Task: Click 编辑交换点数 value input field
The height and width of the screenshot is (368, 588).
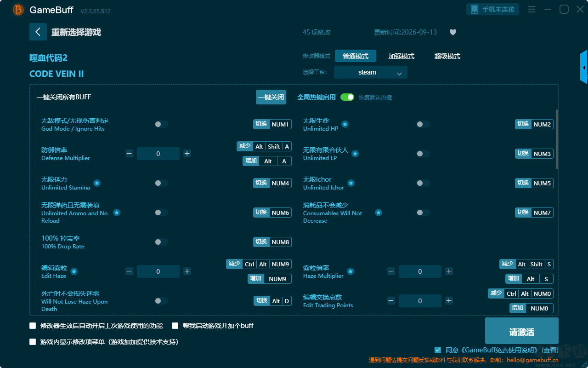Action: click(420, 301)
